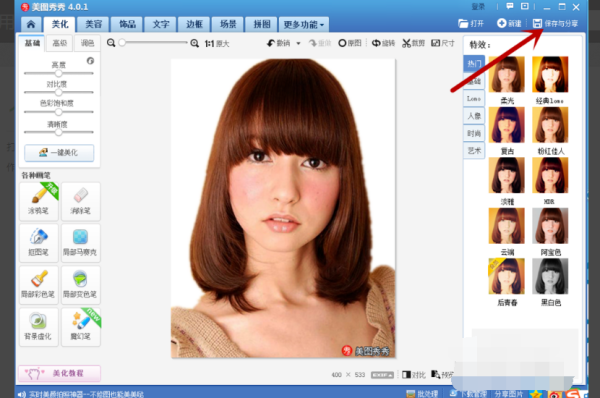Image resolution: width=600 pixels, height=398 pixels.
Task: Select the 抠图笔 cutout pen tool
Action: click(x=39, y=243)
